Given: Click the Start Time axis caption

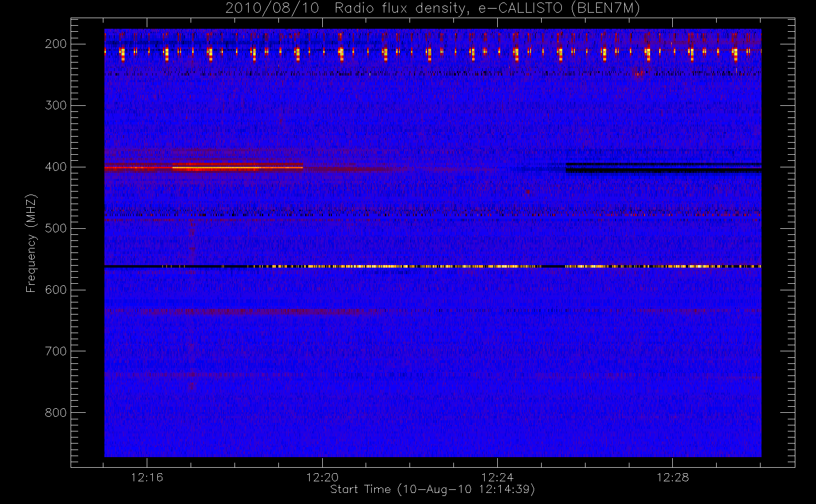Looking at the screenshot, I should (433, 489).
